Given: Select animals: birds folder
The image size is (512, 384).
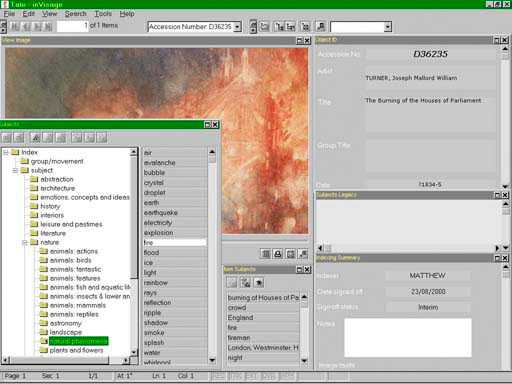Looking at the screenshot, I should pyautogui.click(x=70, y=260).
